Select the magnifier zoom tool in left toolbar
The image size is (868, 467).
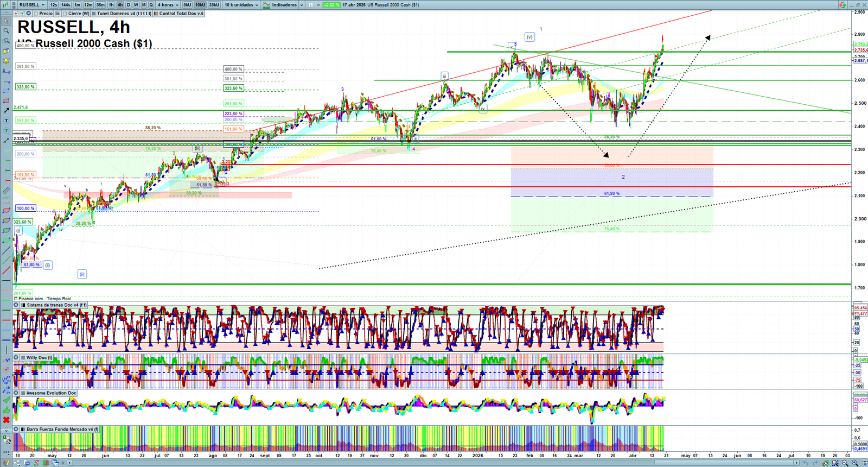point(6,31)
